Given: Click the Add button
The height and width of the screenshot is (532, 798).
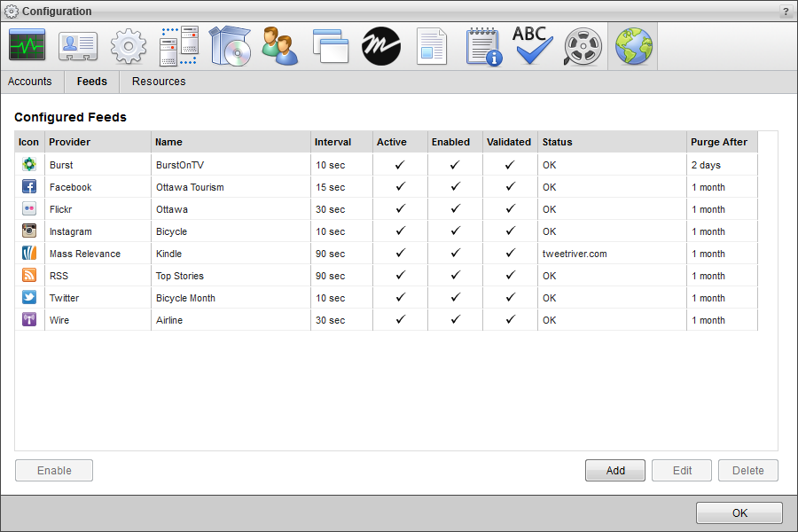Looking at the screenshot, I should [x=614, y=470].
